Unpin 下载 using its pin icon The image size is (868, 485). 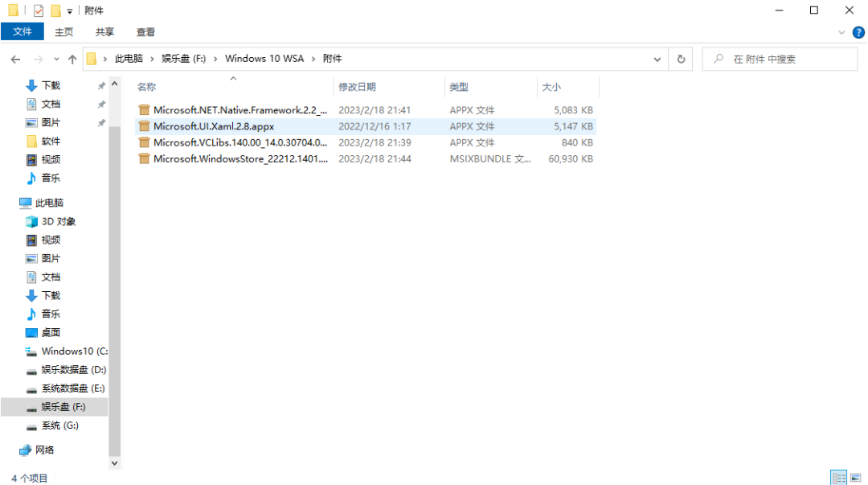101,86
